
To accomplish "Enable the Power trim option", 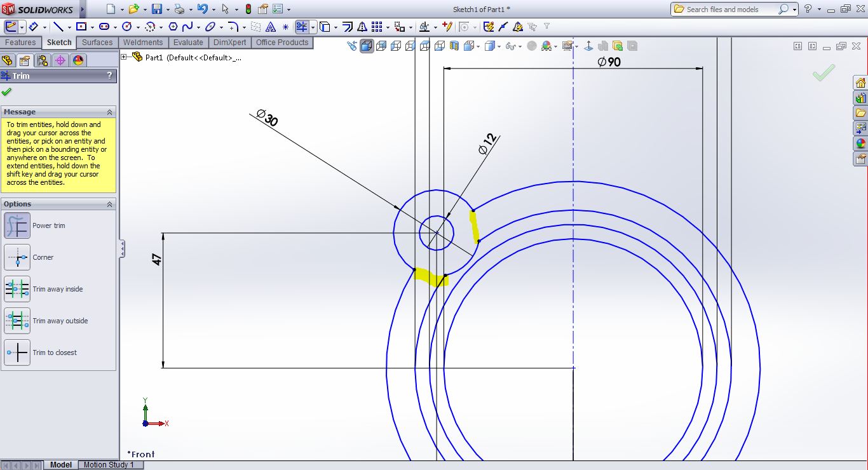I will [x=17, y=225].
